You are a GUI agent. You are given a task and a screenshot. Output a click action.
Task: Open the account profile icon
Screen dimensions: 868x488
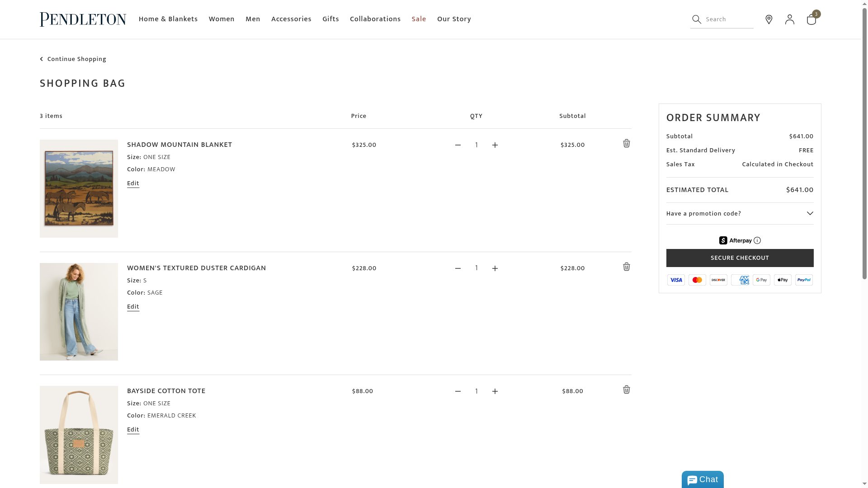[x=789, y=19]
